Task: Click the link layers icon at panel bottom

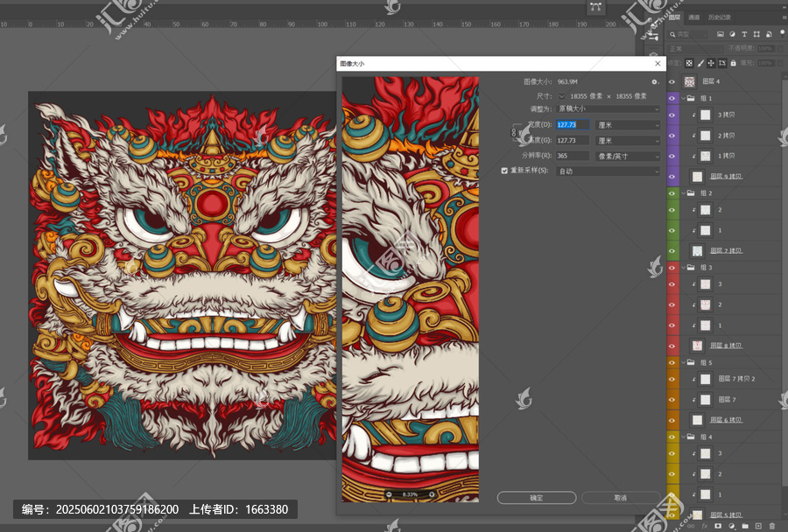Action: coord(692,526)
